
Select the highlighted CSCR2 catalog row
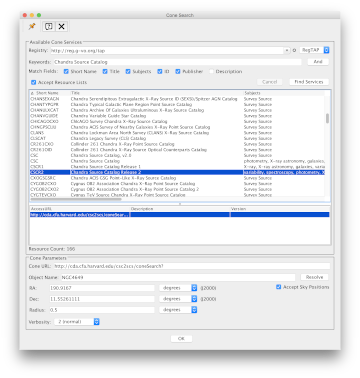click(177, 172)
